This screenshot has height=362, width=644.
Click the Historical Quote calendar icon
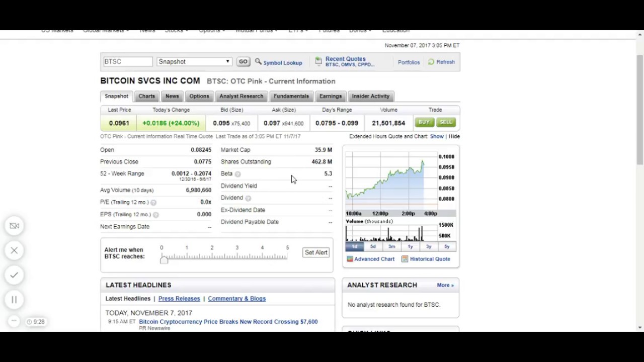(405, 259)
